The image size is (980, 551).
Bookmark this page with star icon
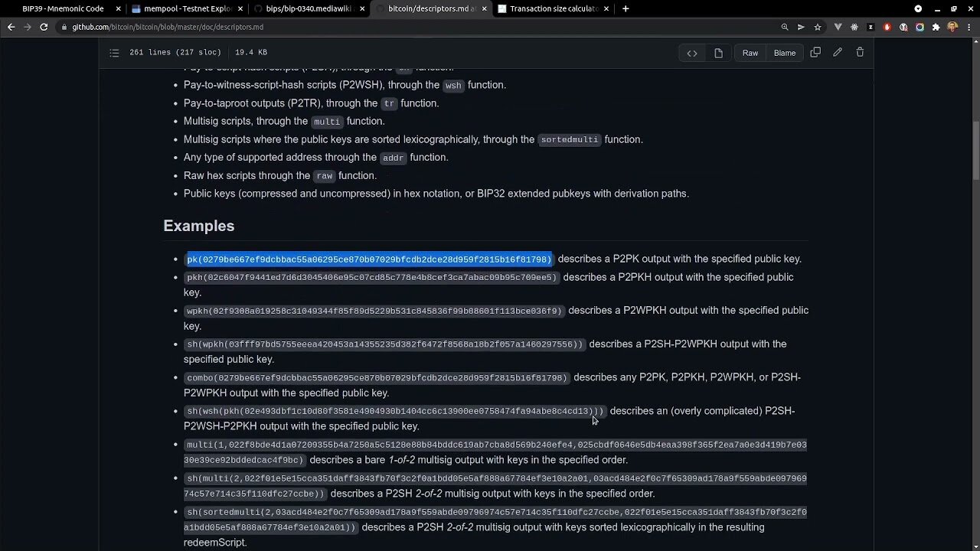(818, 27)
